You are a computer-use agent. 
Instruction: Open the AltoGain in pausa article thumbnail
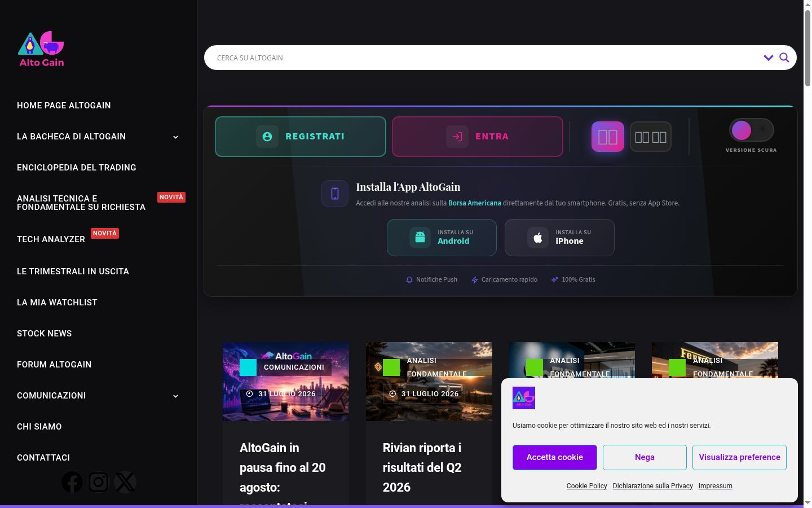click(286, 382)
